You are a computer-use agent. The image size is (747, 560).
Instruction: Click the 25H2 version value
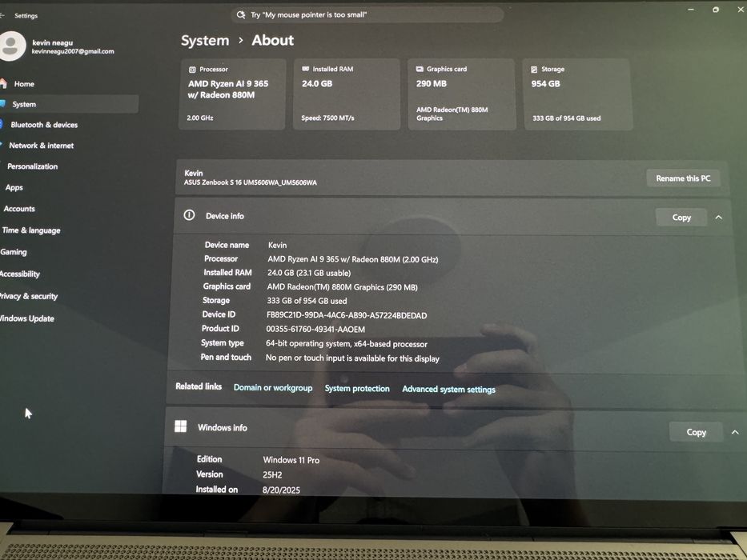click(272, 474)
